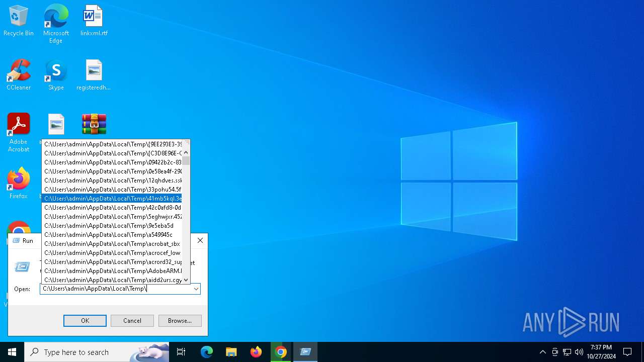Launch Skype from the desktop
644x362 pixels.
(56, 75)
